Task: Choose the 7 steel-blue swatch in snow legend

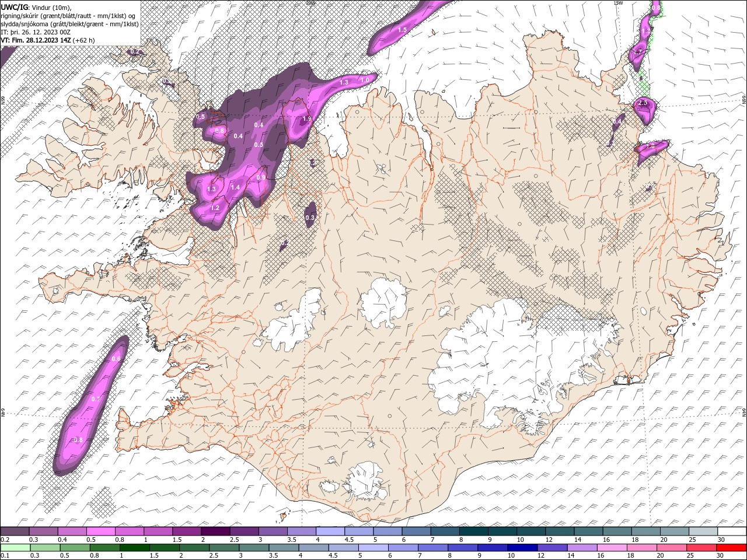Action: (445, 531)
